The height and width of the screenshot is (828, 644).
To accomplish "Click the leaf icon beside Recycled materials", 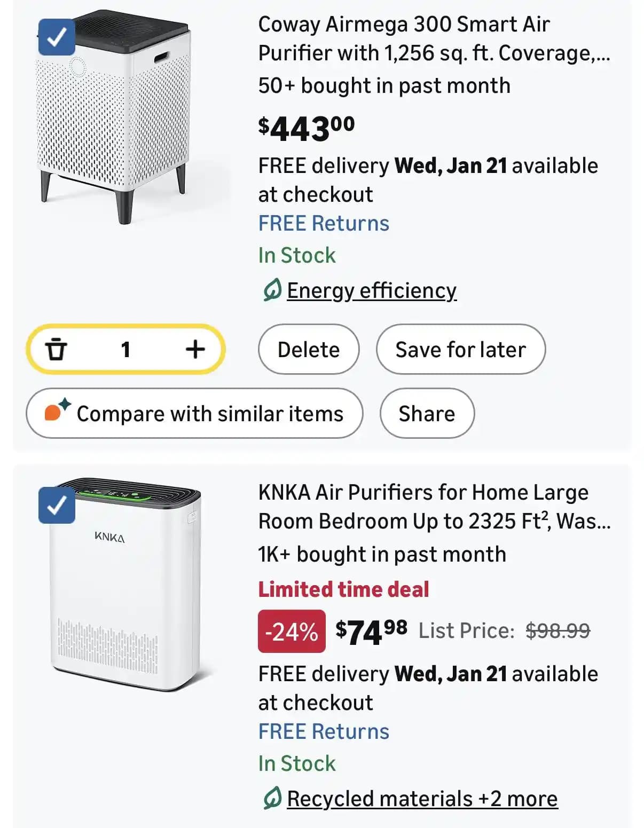I will (x=272, y=799).
